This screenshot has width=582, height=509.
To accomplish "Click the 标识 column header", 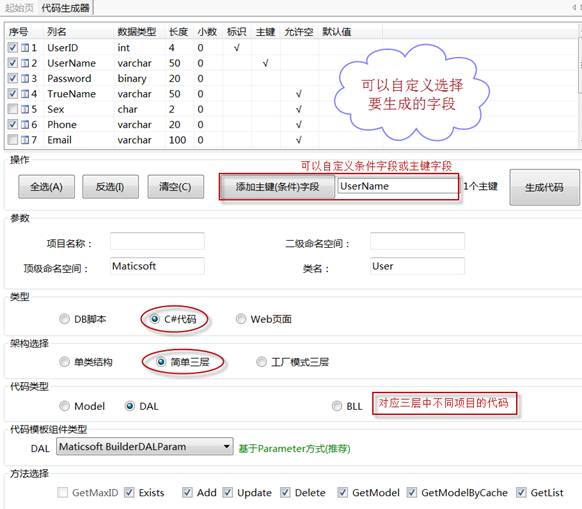I will click(x=236, y=32).
